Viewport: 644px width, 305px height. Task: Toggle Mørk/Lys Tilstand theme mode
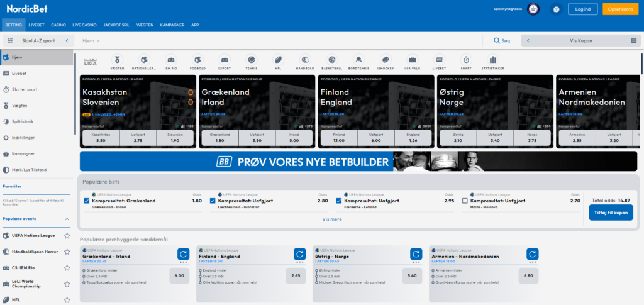[36, 170]
